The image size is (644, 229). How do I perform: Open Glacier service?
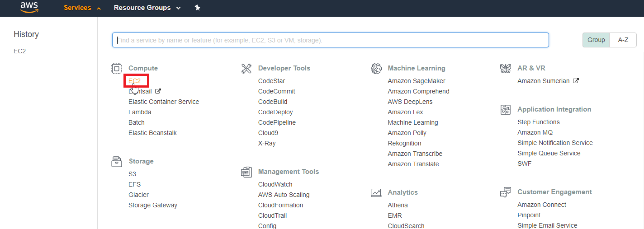tap(138, 195)
